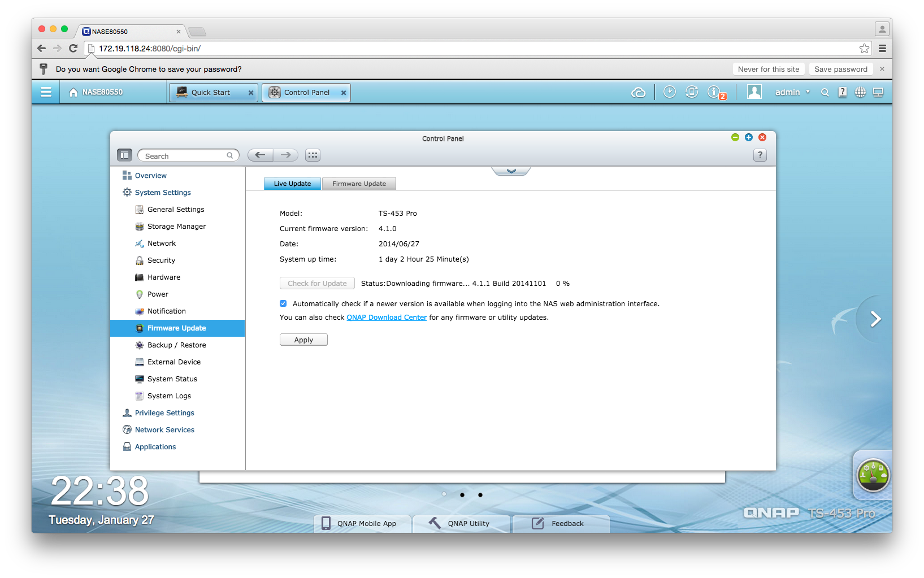
Task: Go back in Control Panel
Action: [x=260, y=155]
